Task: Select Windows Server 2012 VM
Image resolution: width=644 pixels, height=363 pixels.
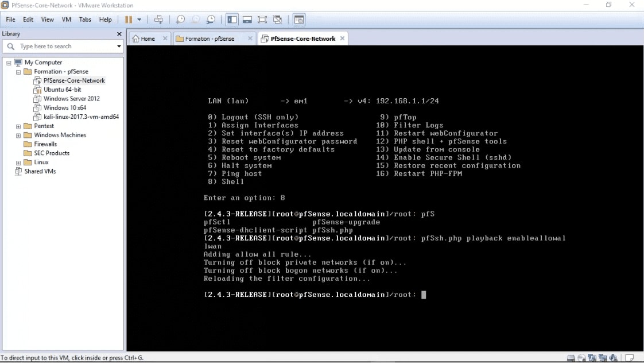Action: point(72,99)
